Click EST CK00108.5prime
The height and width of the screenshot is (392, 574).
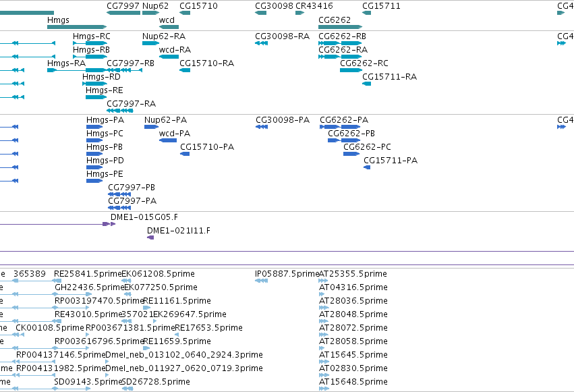pyautogui.click(x=50, y=329)
